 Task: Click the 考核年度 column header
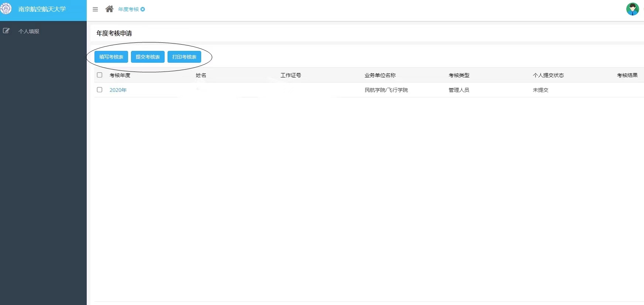tap(120, 75)
